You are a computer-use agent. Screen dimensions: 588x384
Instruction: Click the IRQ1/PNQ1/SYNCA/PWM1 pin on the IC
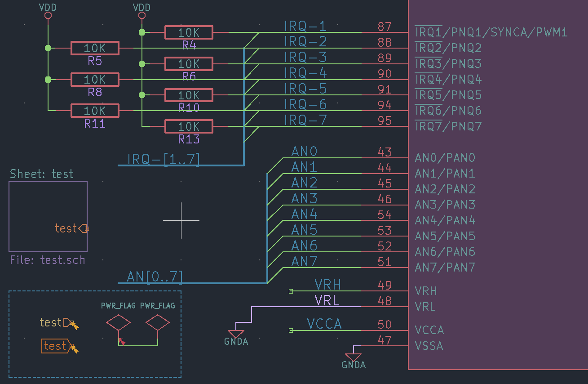click(491, 32)
